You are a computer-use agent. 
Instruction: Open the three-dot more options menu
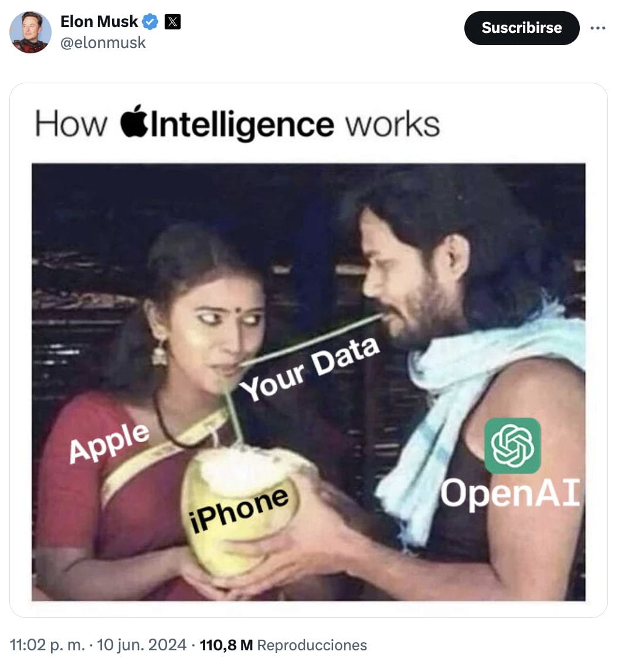[x=597, y=28]
